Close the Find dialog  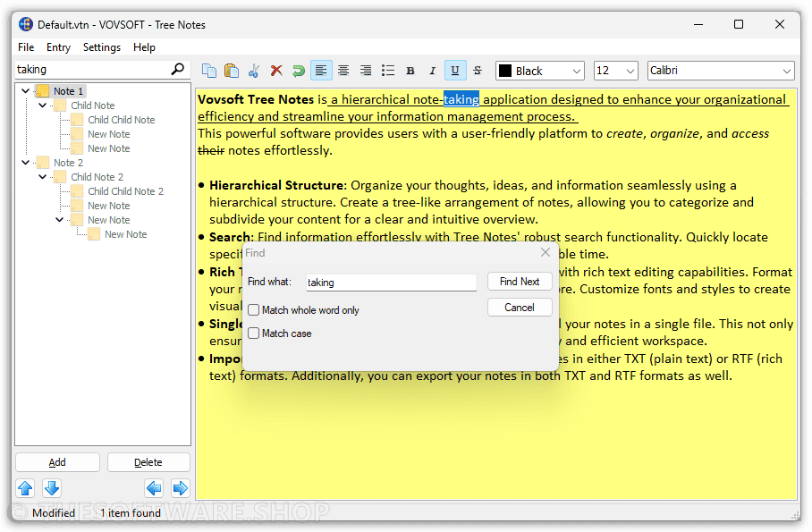tap(546, 252)
